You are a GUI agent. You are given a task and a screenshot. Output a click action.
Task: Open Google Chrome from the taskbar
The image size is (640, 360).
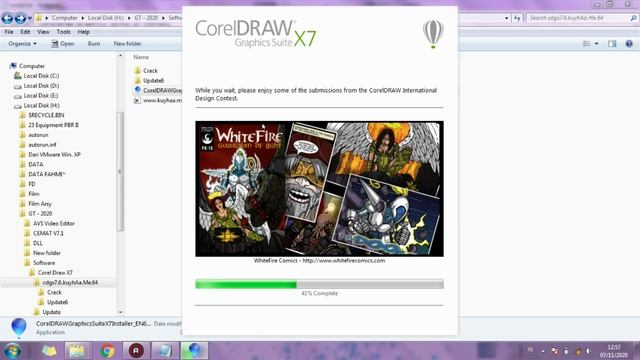click(x=107, y=351)
